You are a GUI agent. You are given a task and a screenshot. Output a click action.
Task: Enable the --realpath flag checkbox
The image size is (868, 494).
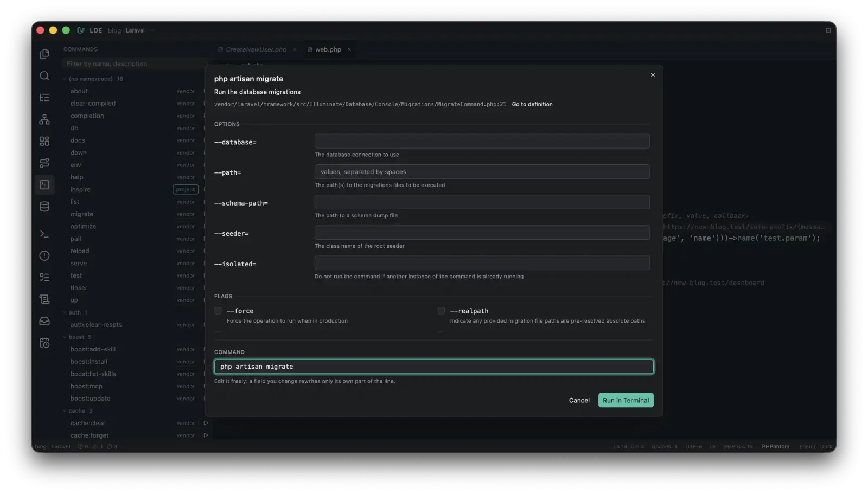tap(441, 311)
